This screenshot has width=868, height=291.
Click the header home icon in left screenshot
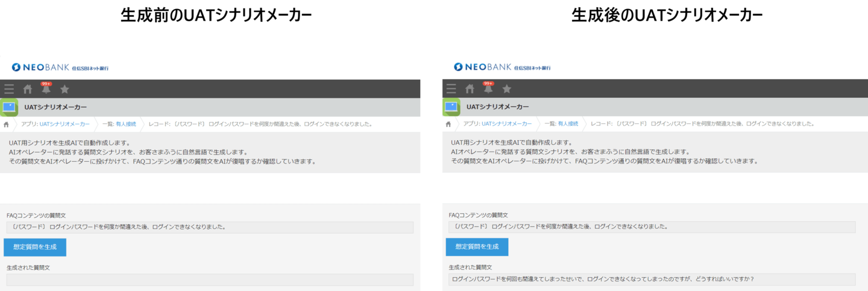coord(27,89)
